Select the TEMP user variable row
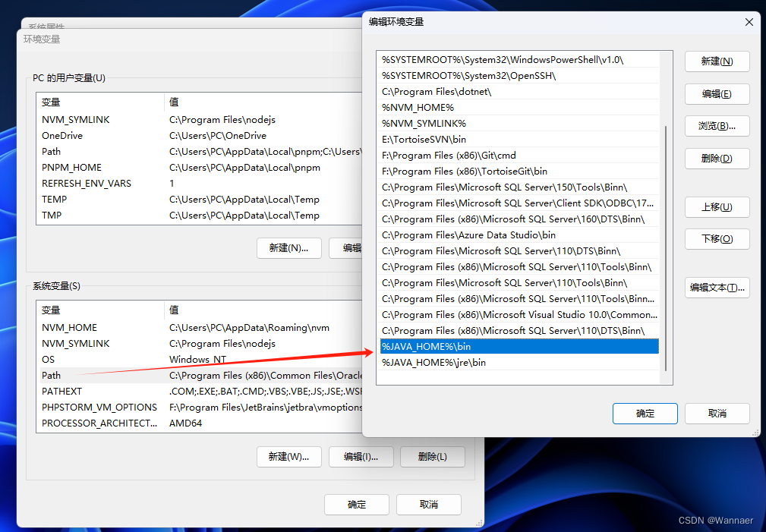 (200, 200)
